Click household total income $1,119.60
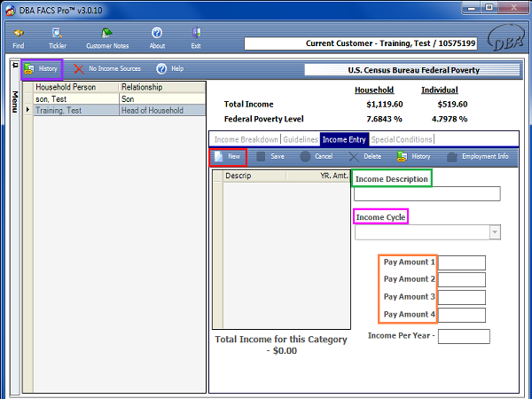Image resolution: width=532 pixels, height=399 pixels. pos(385,104)
